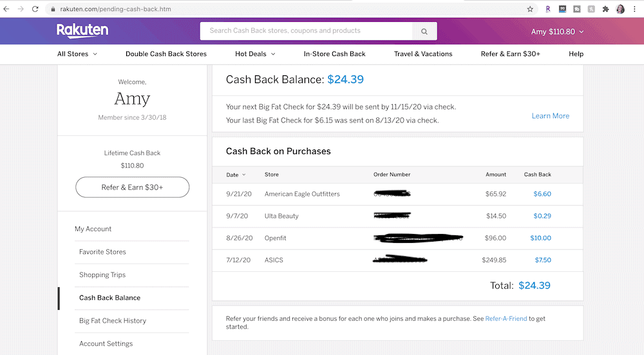
Task: Select My Account in sidebar
Action: point(93,229)
